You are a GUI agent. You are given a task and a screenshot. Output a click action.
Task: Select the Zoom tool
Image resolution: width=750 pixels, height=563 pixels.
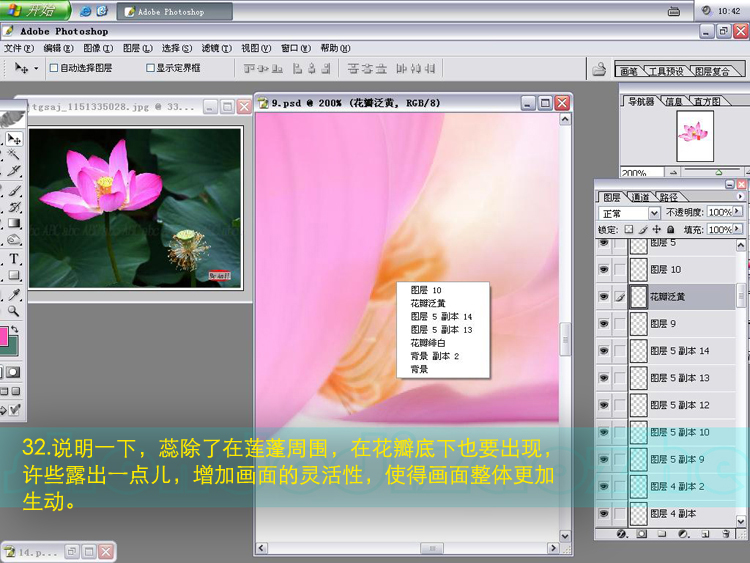(x=14, y=311)
